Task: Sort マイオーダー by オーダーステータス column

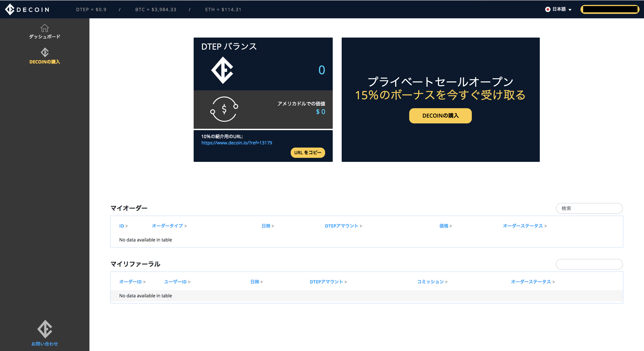Action: (x=525, y=226)
